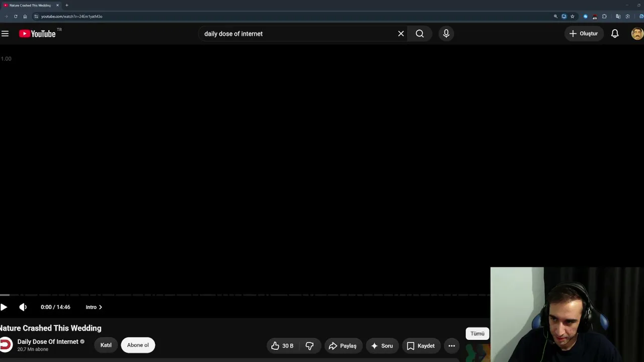Click the Soru ask button
Image resolution: width=644 pixels, height=362 pixels.
coord(382,346)
